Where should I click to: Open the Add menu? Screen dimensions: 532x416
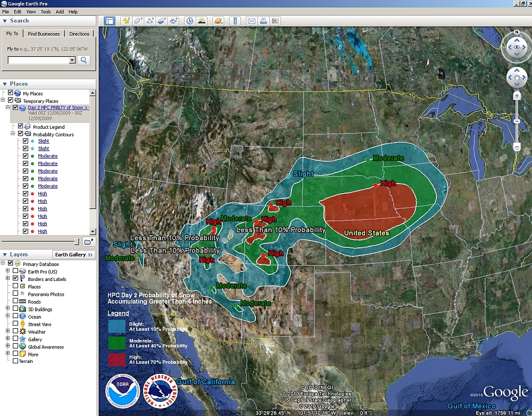60,12
